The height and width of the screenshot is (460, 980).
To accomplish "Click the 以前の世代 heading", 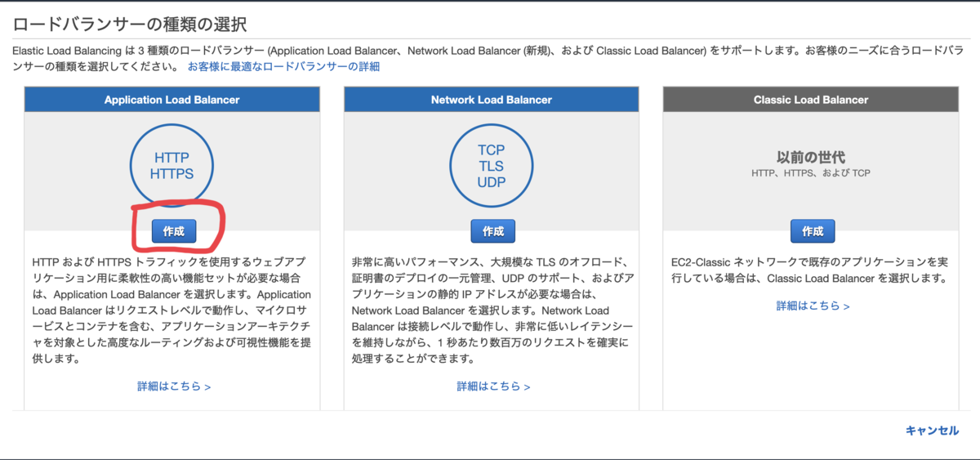I will pyautogui.click(x=811, y=157).
